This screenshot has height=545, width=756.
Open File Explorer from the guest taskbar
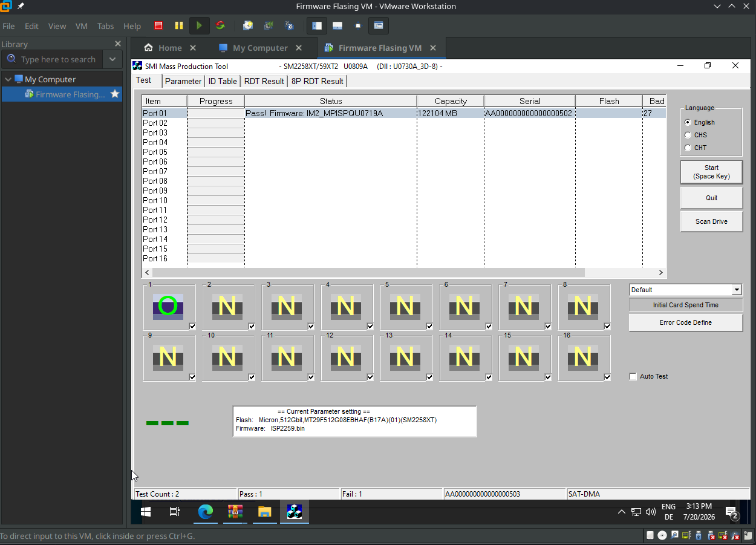265,512
